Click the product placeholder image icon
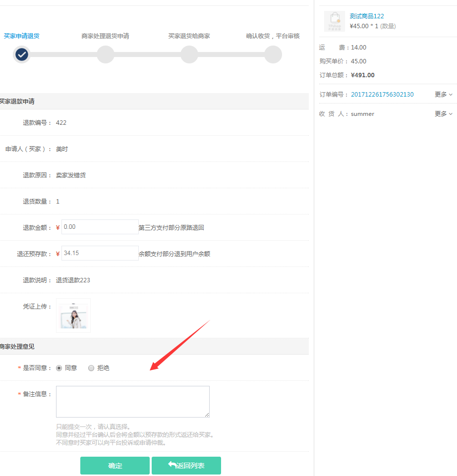Image resolution: width=457 pixels, height=476 pixels. pyautogui.click(x=335, y=21)
